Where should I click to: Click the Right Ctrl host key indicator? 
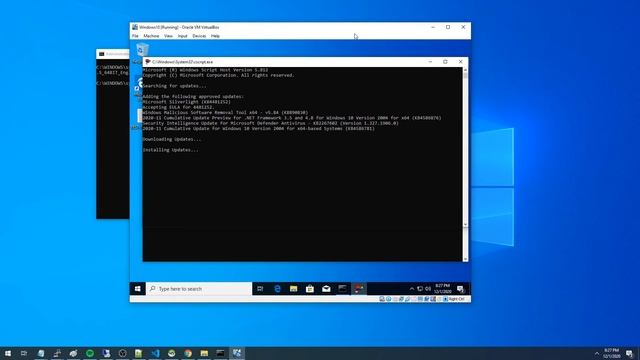(456, 299)
